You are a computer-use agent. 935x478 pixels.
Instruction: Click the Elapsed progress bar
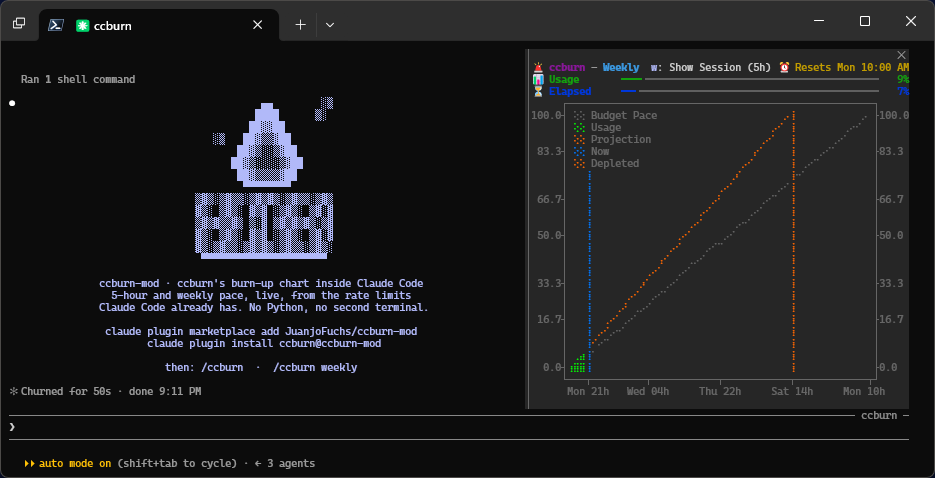click(750, 91)
